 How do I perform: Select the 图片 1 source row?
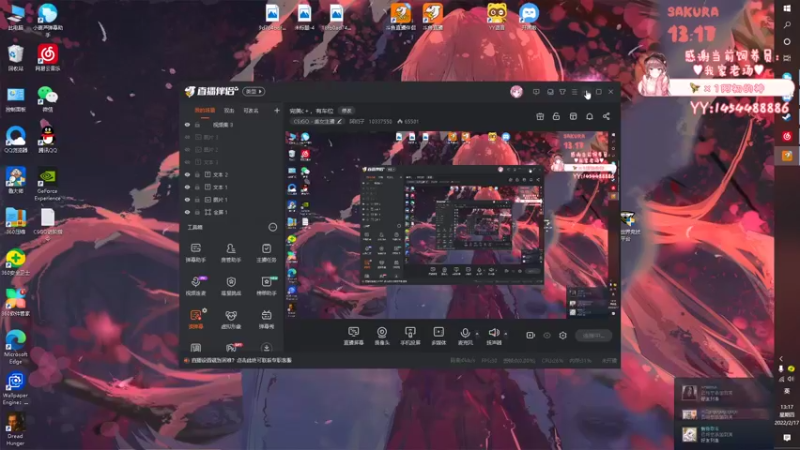(x=232, y=199)
